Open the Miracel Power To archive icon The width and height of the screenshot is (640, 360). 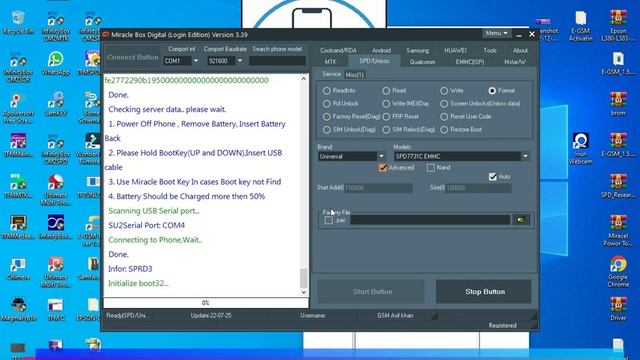tap(618, 231)
